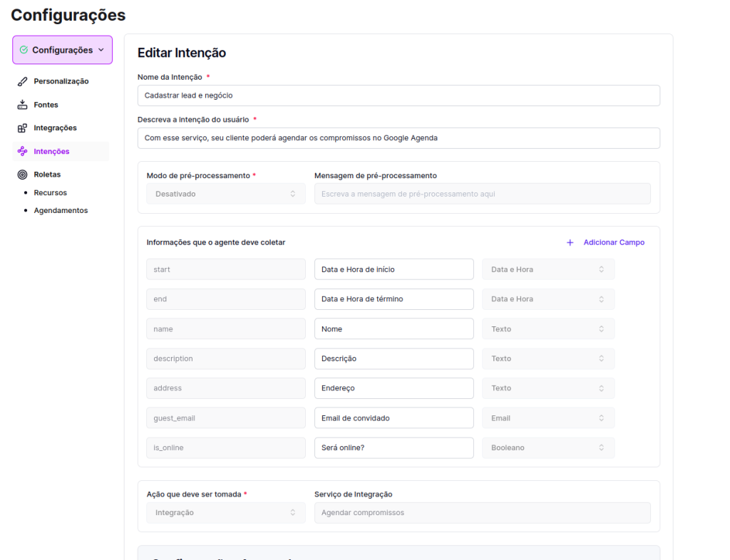Click the Personalização brush icon in sidebar

click(22, 81)
